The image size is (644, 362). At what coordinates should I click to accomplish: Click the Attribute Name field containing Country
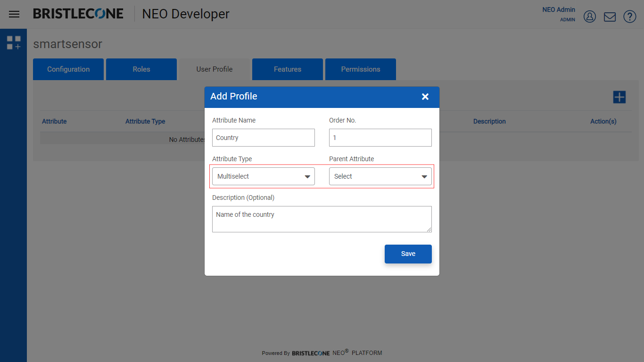click(264, 138)
